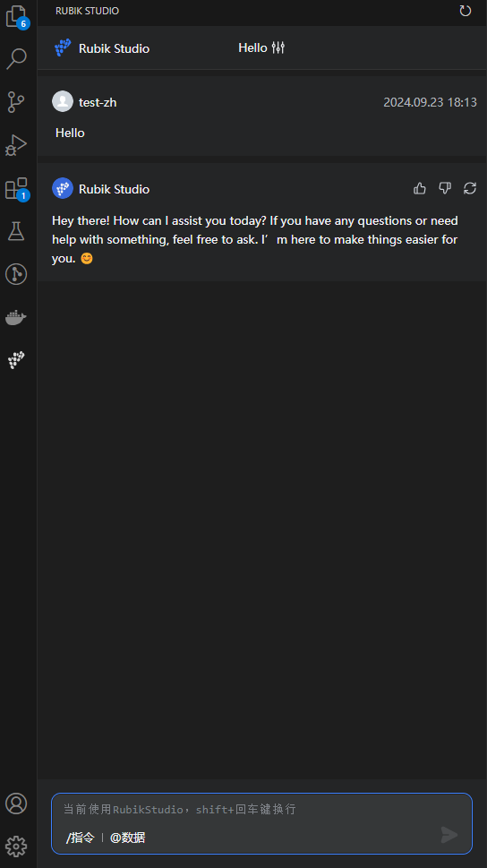Click the @数据 data button
Screen dimensions: 487x868
pyautogui.click(x=127, y=838)
